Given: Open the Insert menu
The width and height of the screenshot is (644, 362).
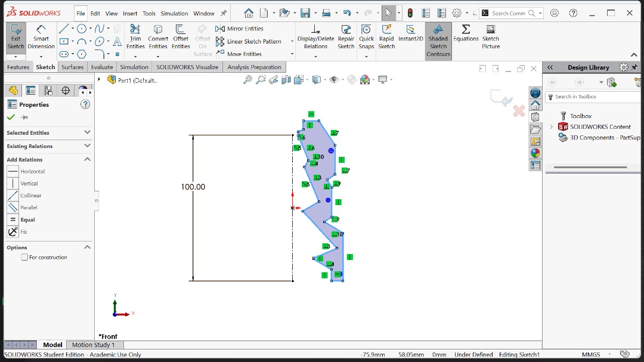Looking at the screenshot, I should (130, 14).
